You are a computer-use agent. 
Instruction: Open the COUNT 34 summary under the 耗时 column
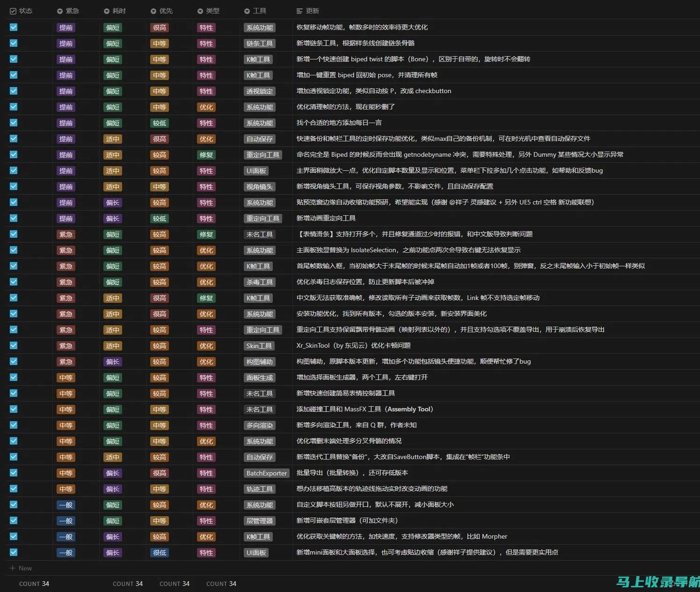pos(128,584)
